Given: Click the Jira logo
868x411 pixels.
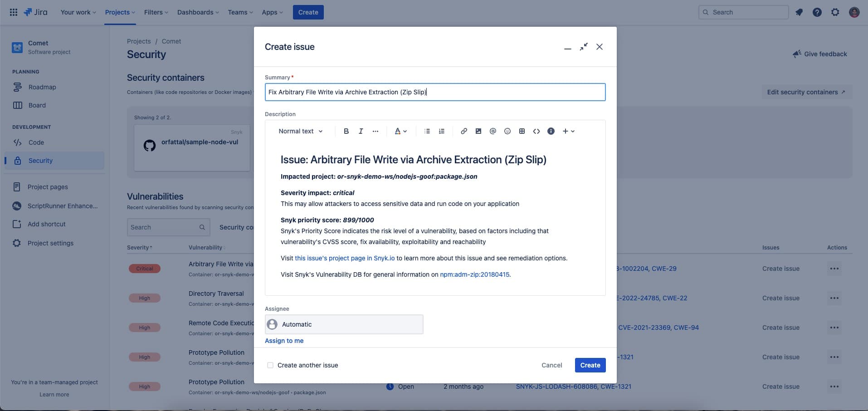Looking at the screenshot, I should pyautogui.click(x=35, y=12).
